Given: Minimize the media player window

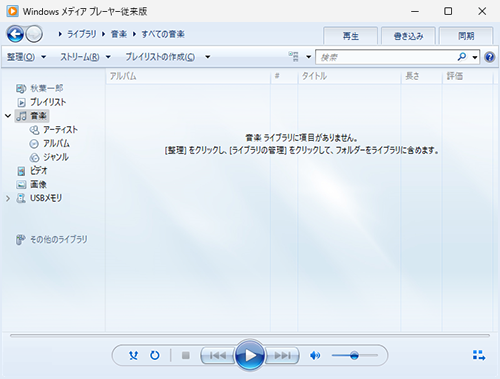Looking at the screenshot, I should pyautogui.click(x=415, y=11).
